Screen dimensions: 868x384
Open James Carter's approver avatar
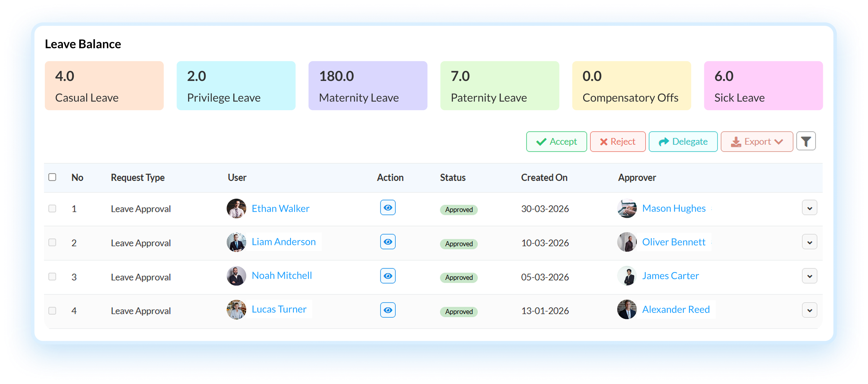[627, 276]
